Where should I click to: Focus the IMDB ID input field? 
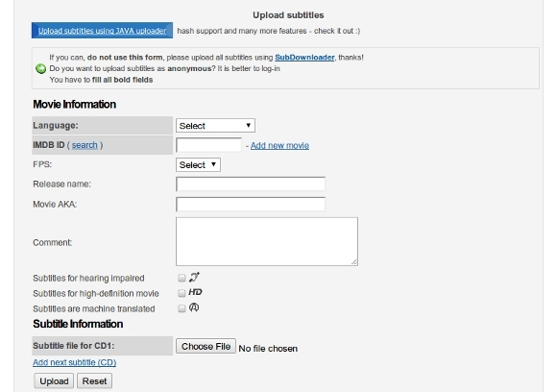pos(209,145)
